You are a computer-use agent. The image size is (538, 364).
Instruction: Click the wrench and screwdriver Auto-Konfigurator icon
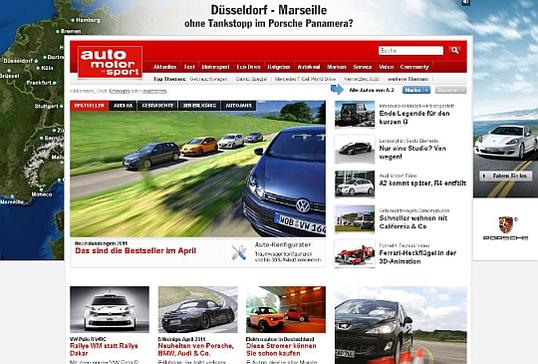tap(239, 252)
